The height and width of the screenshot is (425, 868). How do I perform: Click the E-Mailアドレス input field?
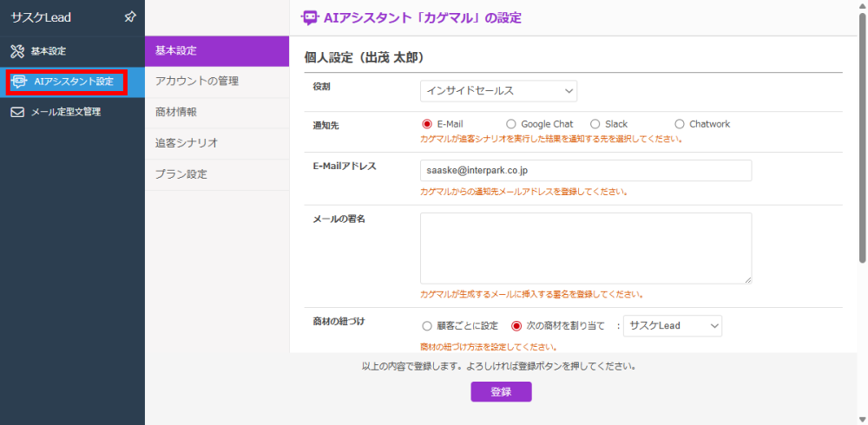586,171
